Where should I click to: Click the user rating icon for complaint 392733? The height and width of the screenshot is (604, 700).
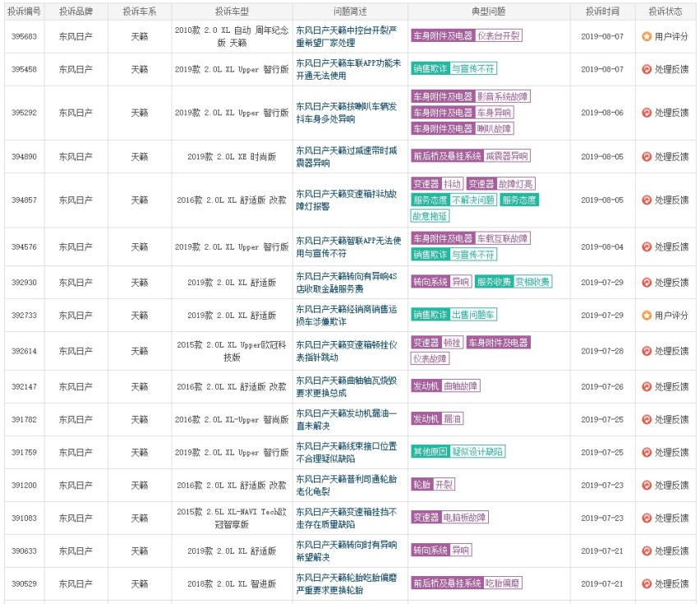(x=647, y=316)
